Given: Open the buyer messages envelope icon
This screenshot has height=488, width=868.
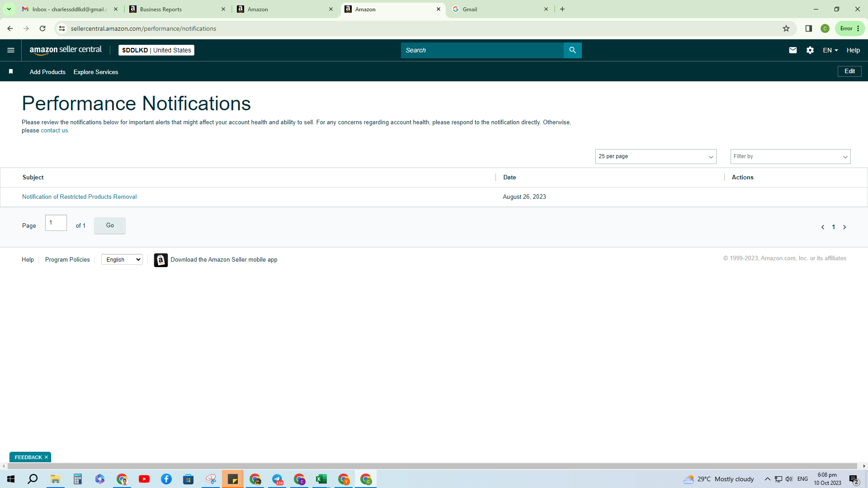Looking at the screenshot, I should click(x=793, y=50).
